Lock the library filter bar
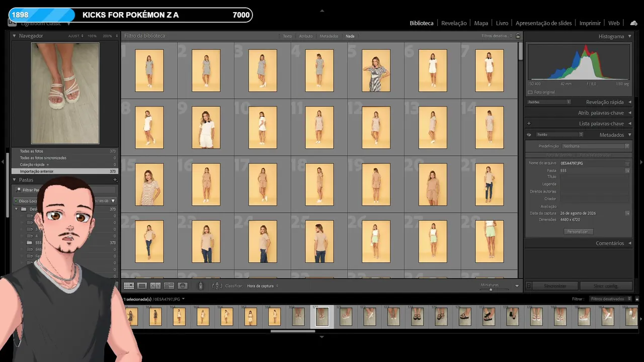The width and height of the screenshot is (644, 362). [518, 36]
